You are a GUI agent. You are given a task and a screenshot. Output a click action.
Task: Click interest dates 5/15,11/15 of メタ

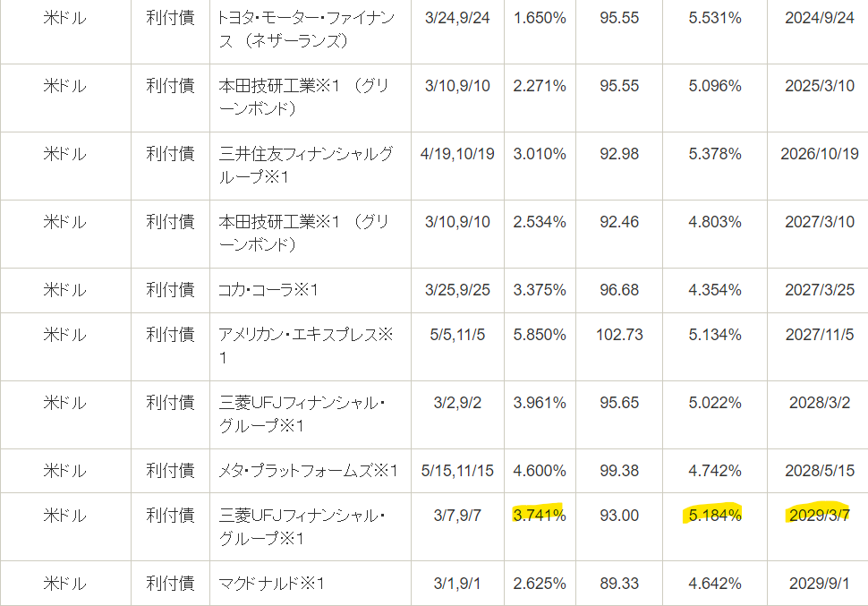pos(457,471)
